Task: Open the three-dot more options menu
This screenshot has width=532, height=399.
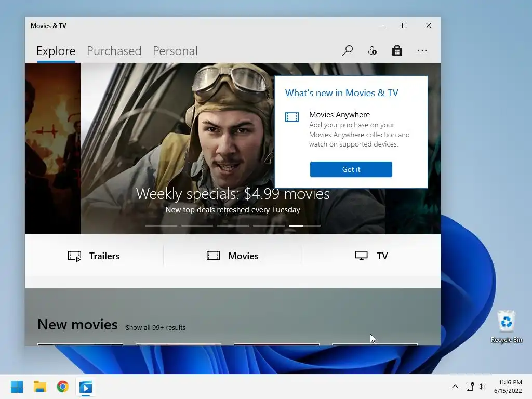Action: point(422,50)
